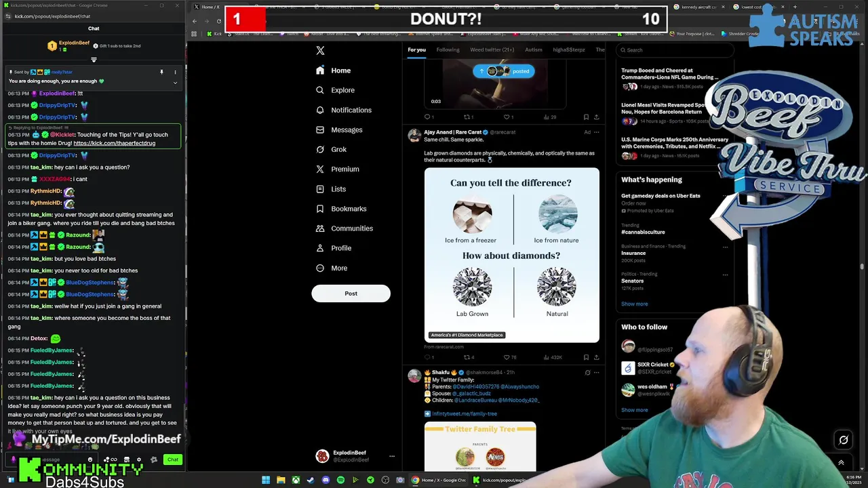Open Kick chat shop storefront icon
Image resolution: width=868 pixels, height=488 pixels.
click(x=127, y=460)
